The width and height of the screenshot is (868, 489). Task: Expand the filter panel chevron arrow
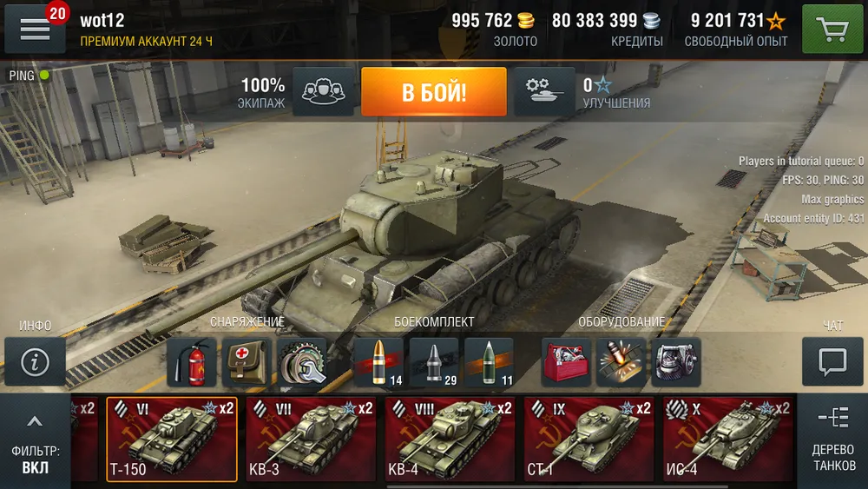35,422
